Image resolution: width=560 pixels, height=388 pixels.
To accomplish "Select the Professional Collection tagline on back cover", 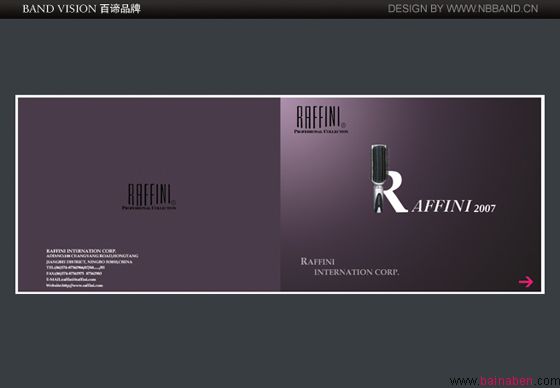I will pyautogui.click(x=149, y=208).
